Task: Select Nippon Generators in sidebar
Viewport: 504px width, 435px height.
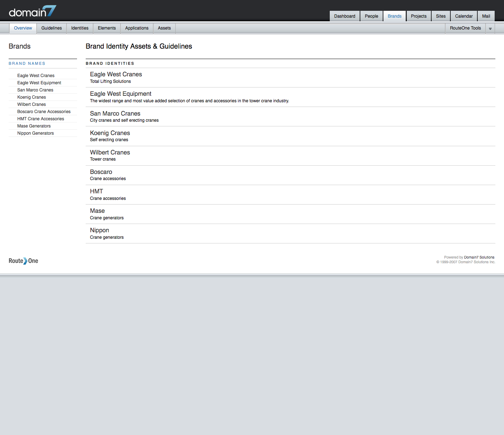Action: click(36, 133)
